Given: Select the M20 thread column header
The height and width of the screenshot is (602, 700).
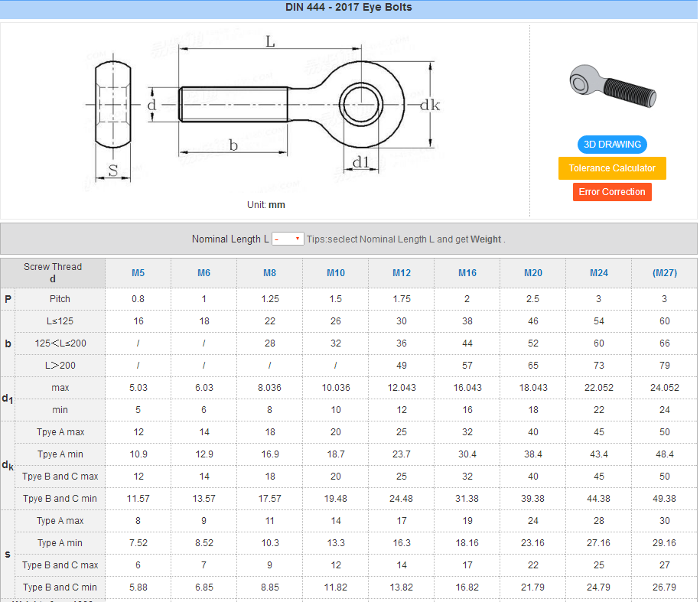Looking at the screenshot, I should click(x=533, y=272).
